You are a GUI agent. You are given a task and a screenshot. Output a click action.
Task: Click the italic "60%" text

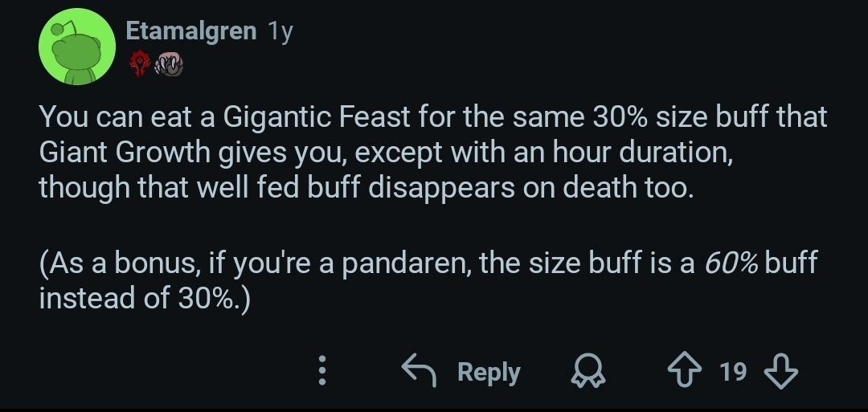tap(730, 263)
